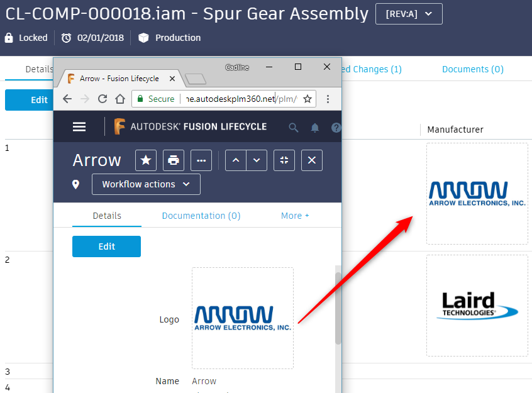Image resolution: width=532 pixels, height=393 pixels.
Task: Collapse the item view with shrink icon
Action: (284, 160)
